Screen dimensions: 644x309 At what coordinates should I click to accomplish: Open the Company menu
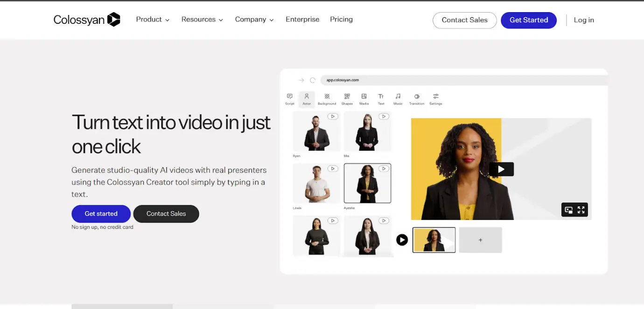point(254,20)
